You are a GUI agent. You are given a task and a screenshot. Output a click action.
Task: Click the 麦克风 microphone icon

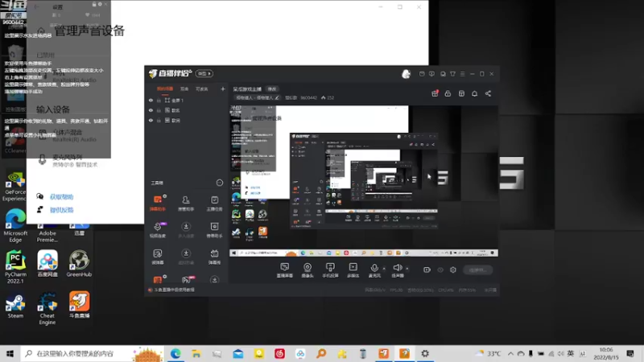click(374, 268)
